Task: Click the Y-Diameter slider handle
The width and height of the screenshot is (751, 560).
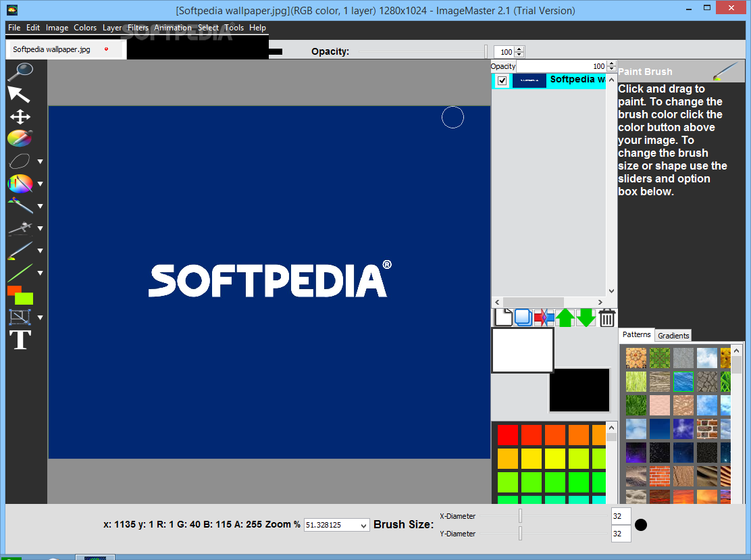Action: (520, 533)
